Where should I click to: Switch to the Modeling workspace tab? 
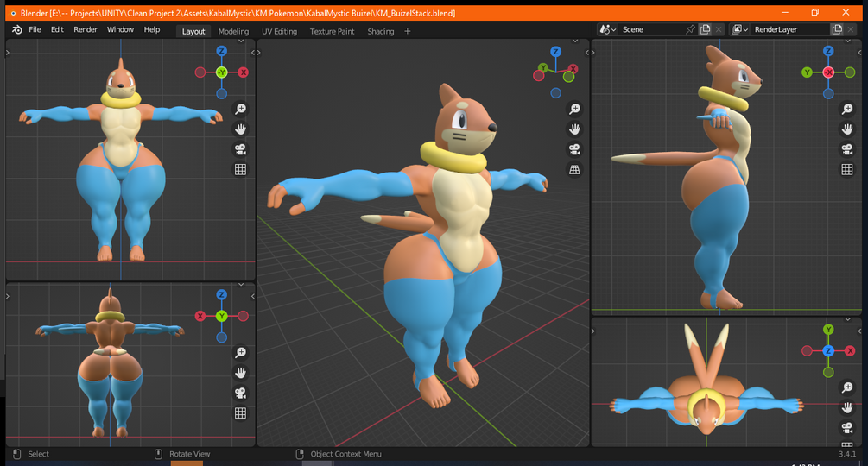[233, 32]
